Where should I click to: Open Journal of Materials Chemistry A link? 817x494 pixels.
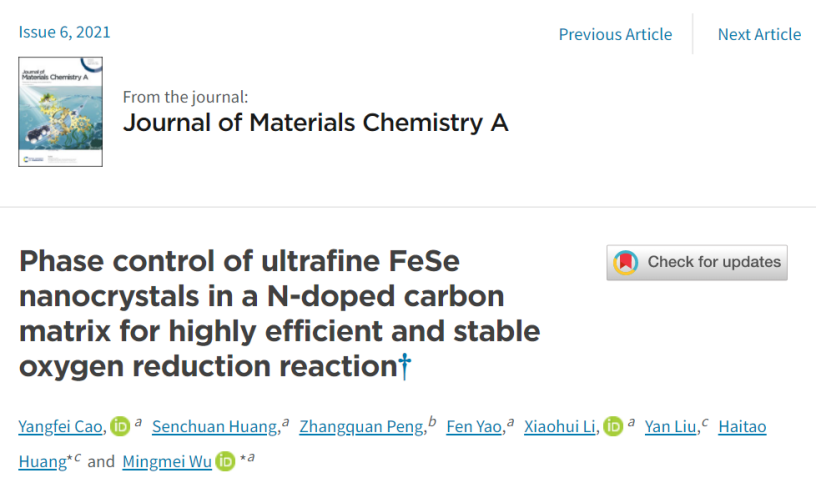click(315, 123)
